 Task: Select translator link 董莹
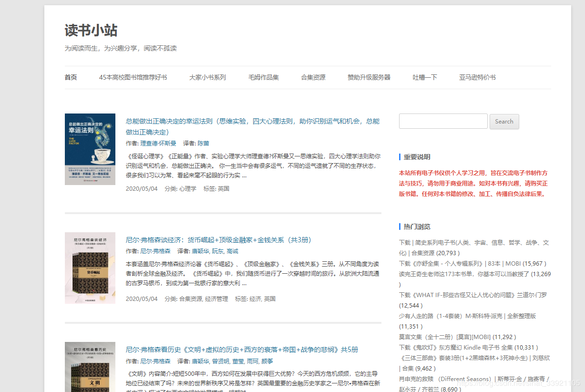(238, 361)
